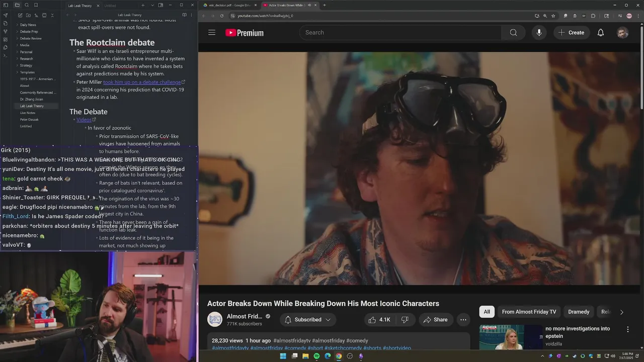Screen dimensions: 644x362
Task: Open Obsidian file explorer folder icon
Action: pyautogui.click(x=17, y=5)
